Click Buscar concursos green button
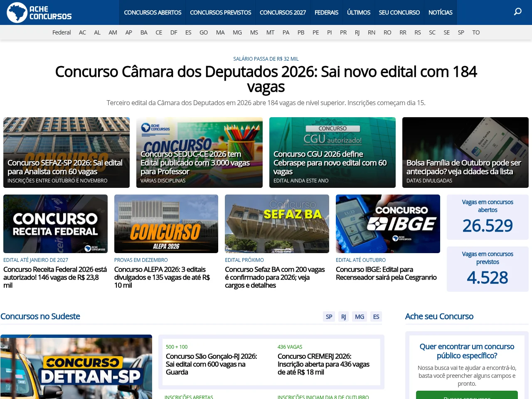Viewport: 532px width, 399px height. pos(467,395)
